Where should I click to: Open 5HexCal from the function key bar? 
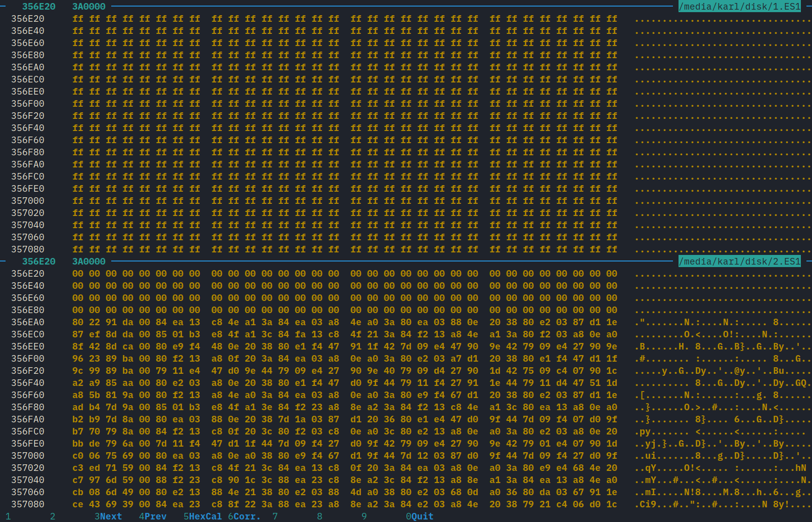203,516
